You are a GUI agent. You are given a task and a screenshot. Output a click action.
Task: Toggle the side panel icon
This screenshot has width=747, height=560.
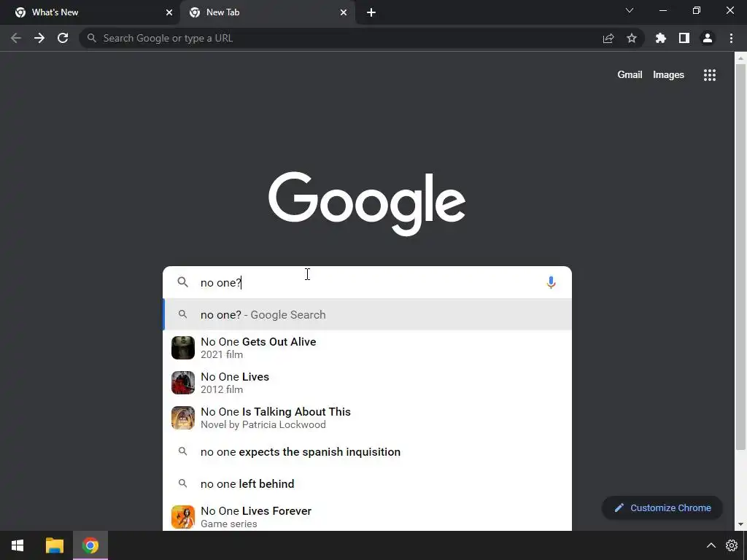(x=684, y=38)
